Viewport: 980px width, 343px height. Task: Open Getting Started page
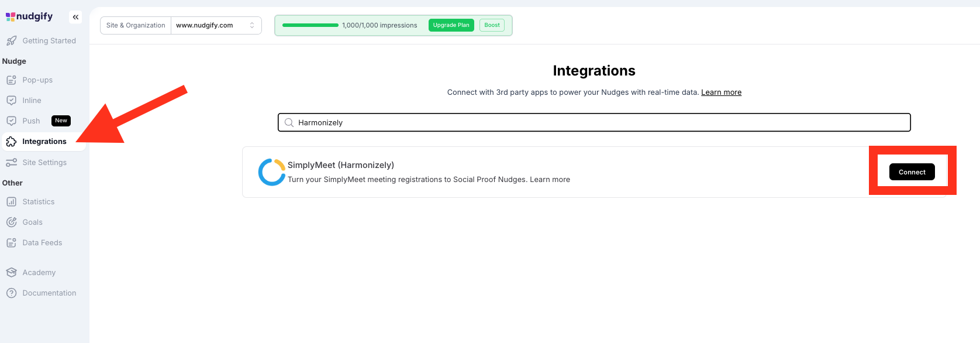click(49, 41)
